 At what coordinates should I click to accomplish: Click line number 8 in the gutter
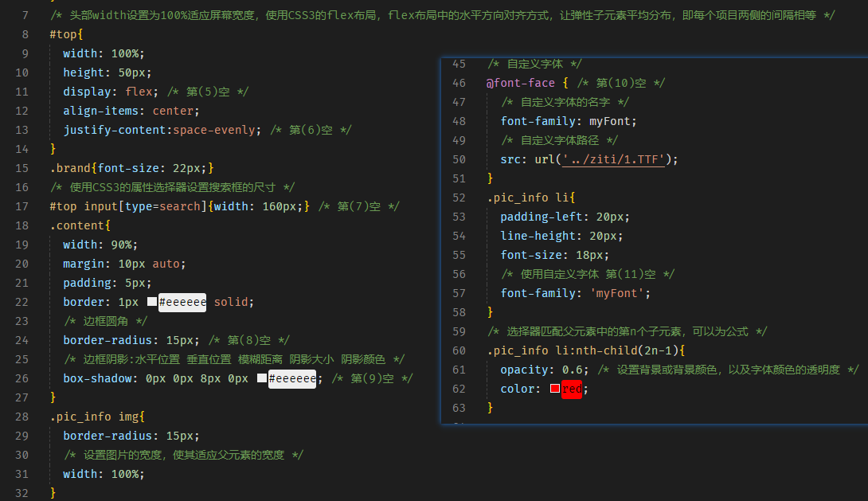(25, 34)
